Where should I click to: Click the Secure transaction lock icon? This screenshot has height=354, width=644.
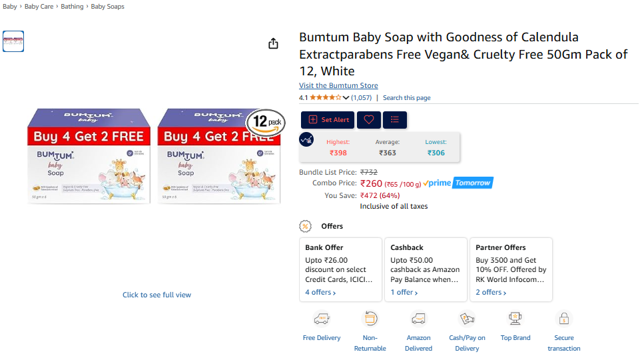564,319
